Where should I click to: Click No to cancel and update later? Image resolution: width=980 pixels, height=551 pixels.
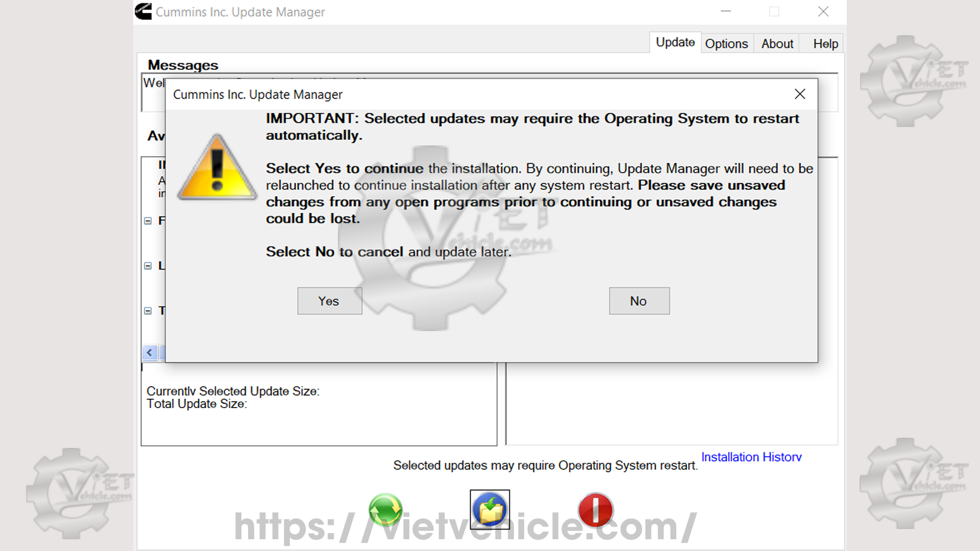click(x=639, y=301)
